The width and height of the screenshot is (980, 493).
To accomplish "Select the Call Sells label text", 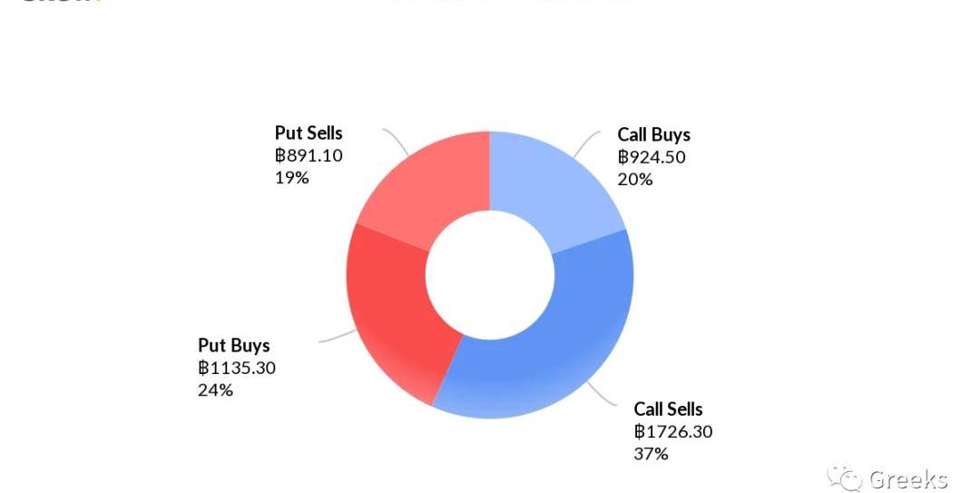I will 668,409.
